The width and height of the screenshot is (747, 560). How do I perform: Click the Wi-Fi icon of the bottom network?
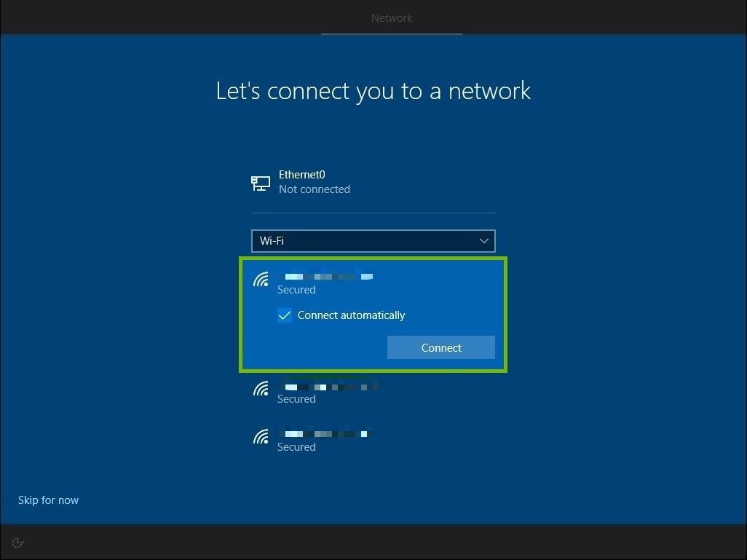click(261, 437)
